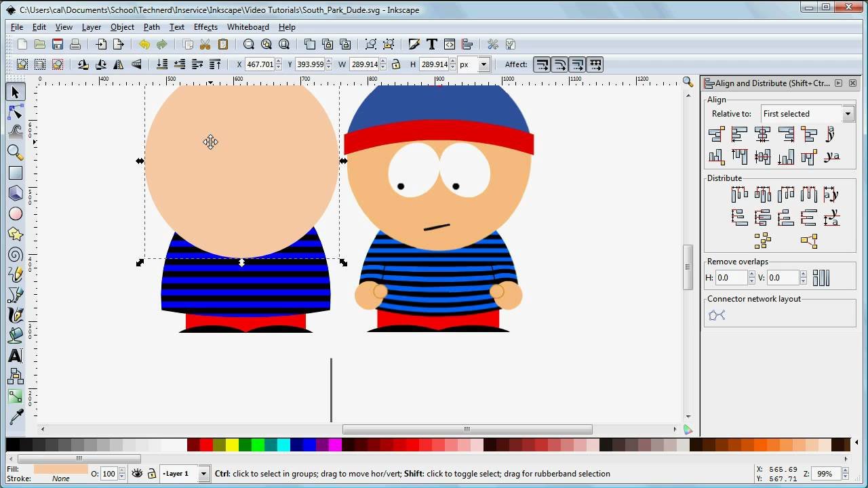Click the Remove overlaps button

pyautogui.click(x=821, y=278)
